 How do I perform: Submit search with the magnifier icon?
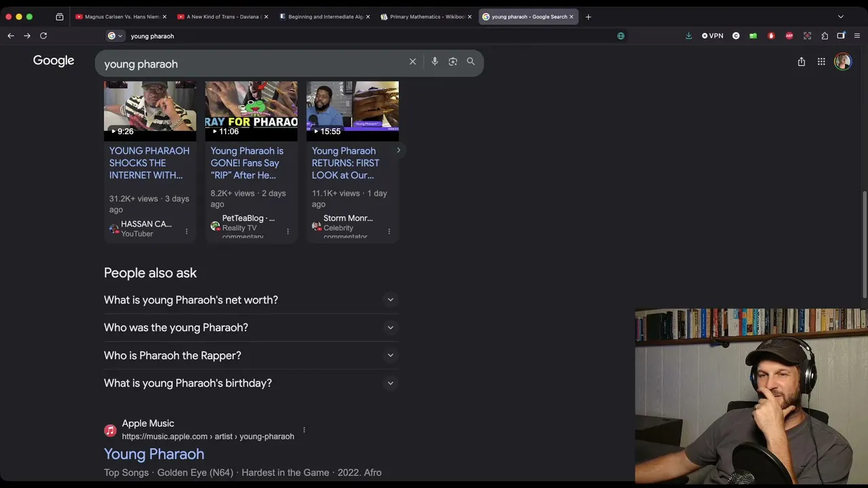click(471, 62)
